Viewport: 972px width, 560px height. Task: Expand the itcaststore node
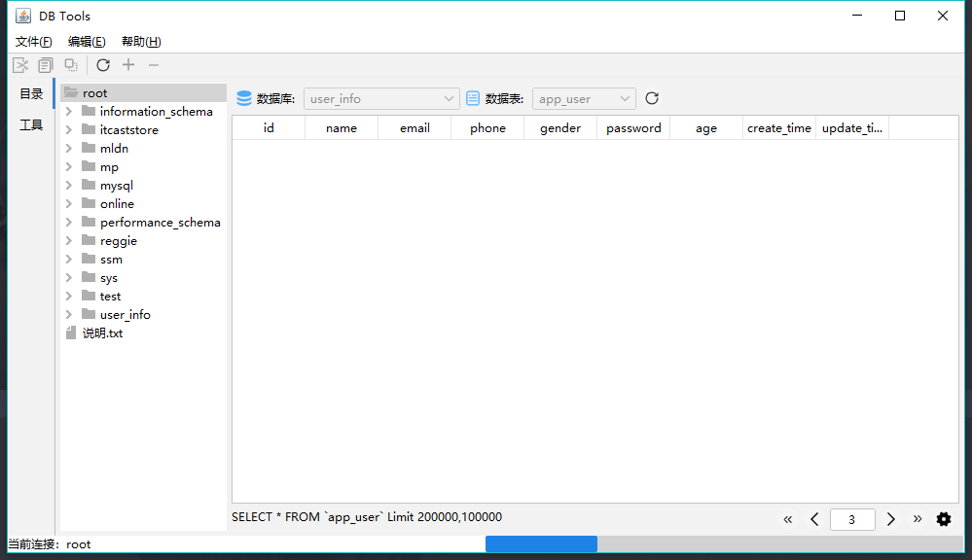pyautogui.click(x=69, y=129)
